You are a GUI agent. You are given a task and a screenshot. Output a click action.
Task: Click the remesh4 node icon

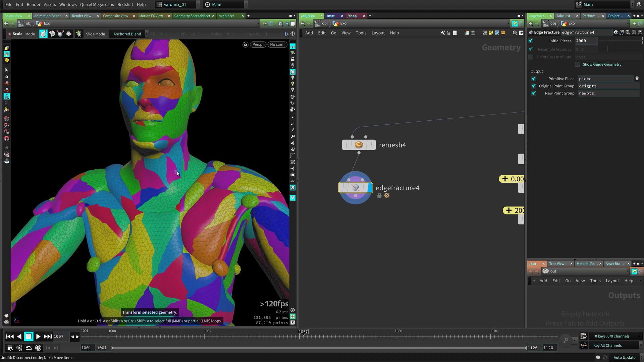359,145
